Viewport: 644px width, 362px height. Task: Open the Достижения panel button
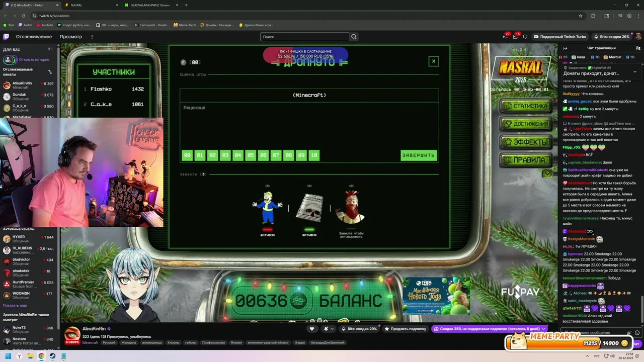point(526,124)
